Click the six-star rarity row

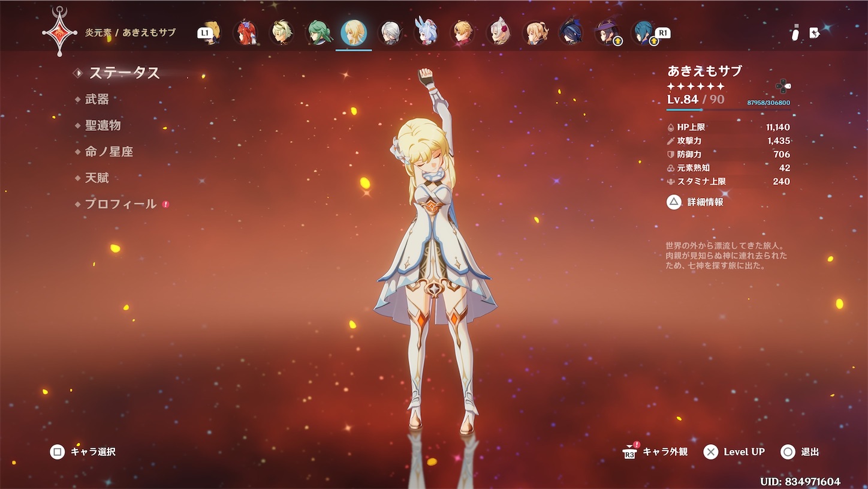tap(696, 86)
